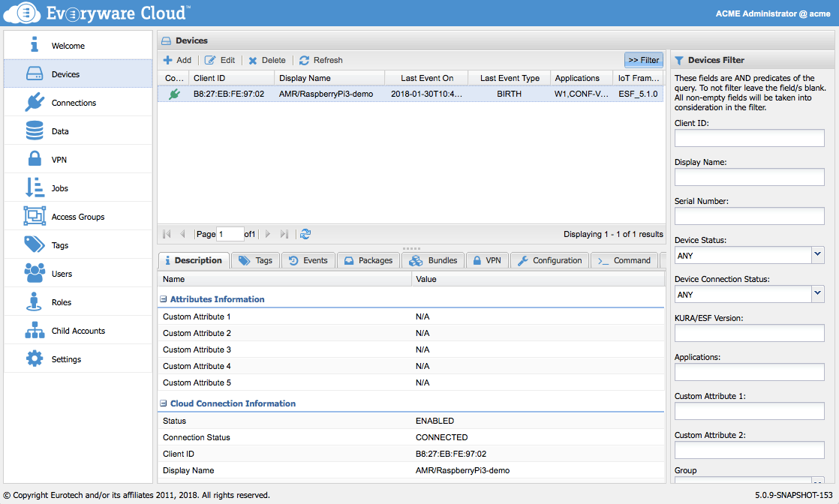Switch to the Description tab
Screen dimensions: 839x504
point(194,260)
